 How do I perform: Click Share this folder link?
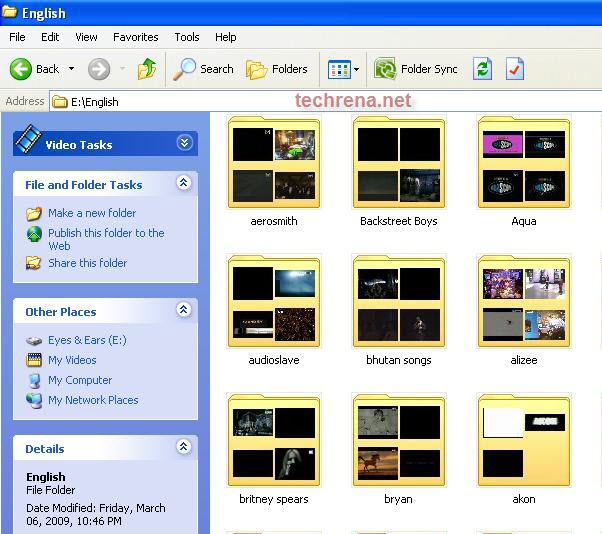tap(88, 263)
